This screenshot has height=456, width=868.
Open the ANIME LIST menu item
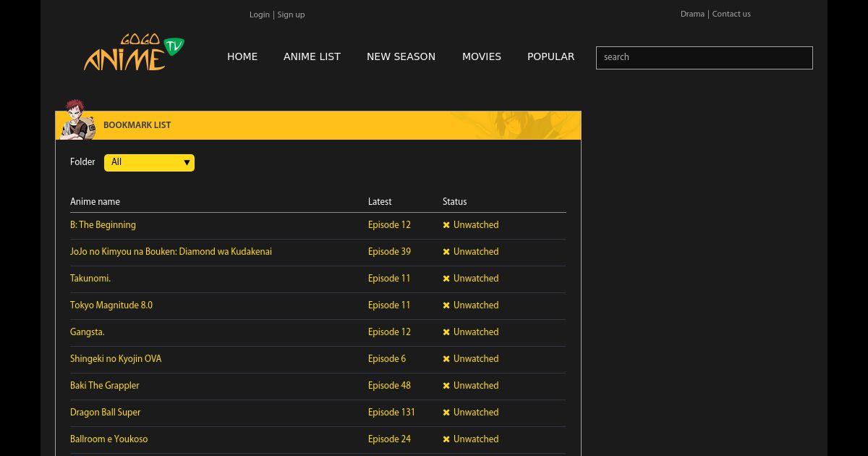click(x=312, y=56)
